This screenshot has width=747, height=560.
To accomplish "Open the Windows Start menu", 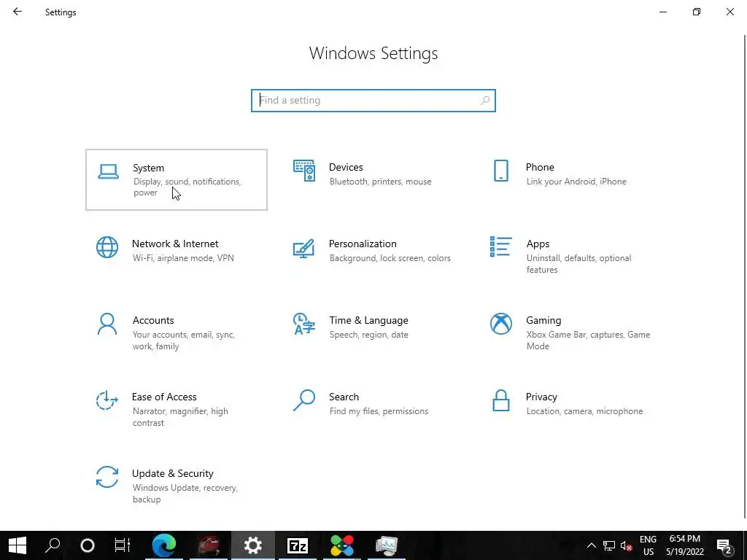I will [x=18, y=545].
